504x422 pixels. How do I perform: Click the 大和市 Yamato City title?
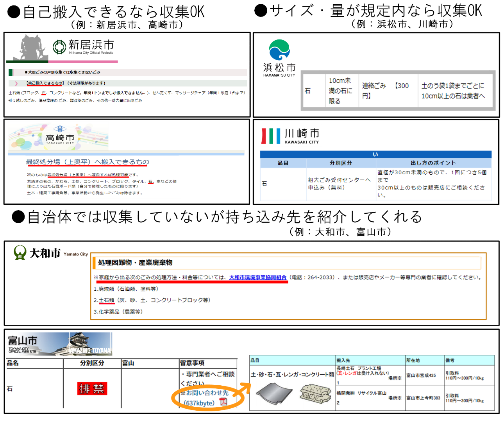pyautogui.click(x=59, y=253)
